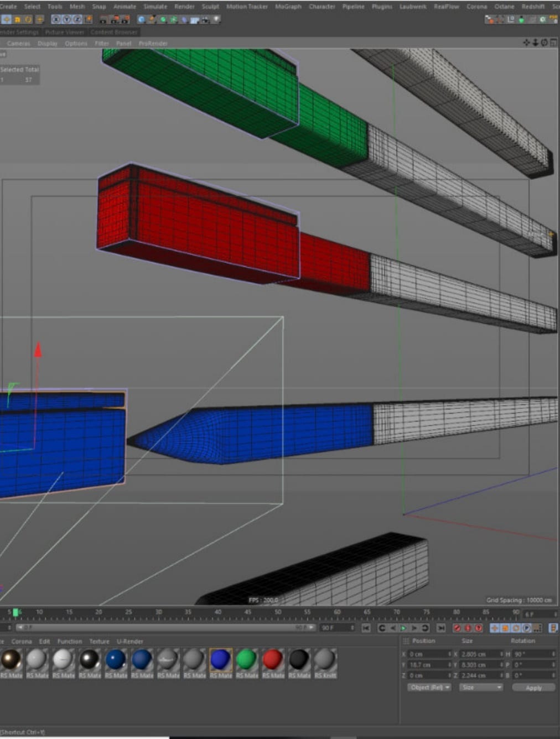Open the Redshift menu

pyautogui.click(x=533, y=7)
